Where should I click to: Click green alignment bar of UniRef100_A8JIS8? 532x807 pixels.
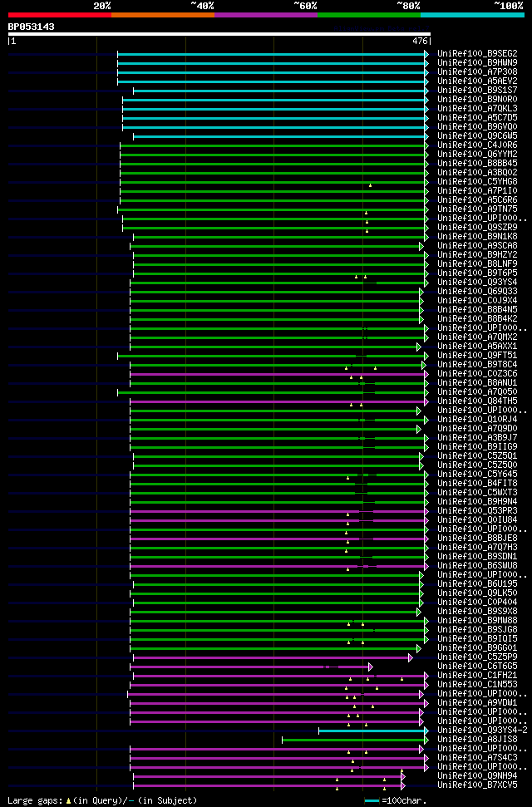(353, 740)
